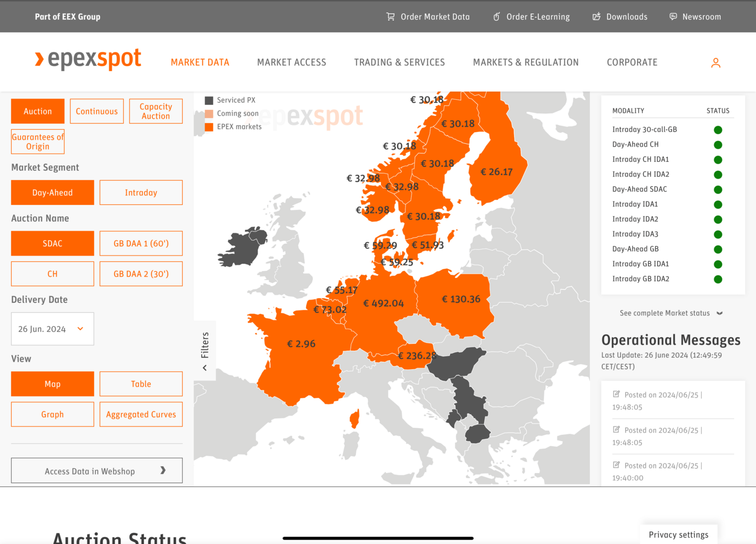The image size is (756, 544).
Task: Click the Filters collapse arrow icon
Action: [x=205, y=368]
